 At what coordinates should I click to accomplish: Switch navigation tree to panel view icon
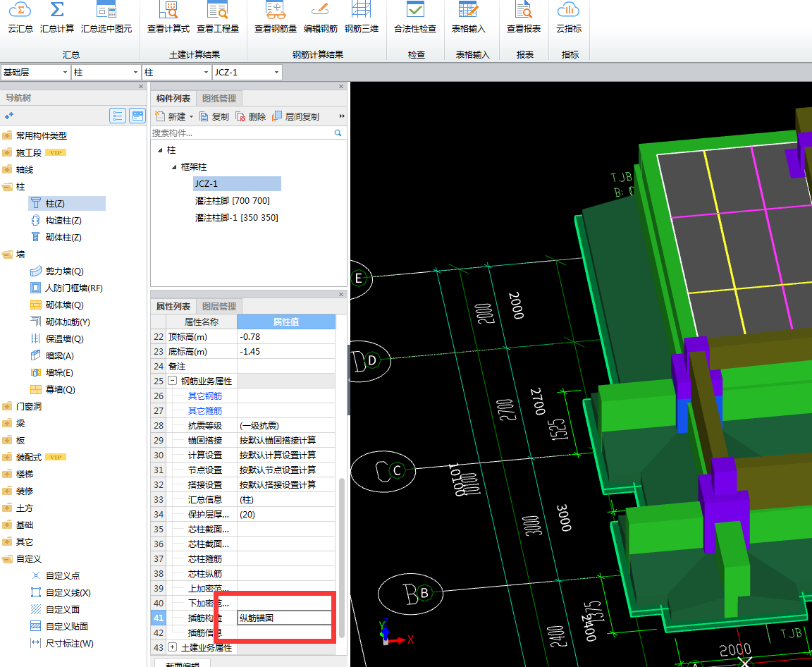point(137,116)
